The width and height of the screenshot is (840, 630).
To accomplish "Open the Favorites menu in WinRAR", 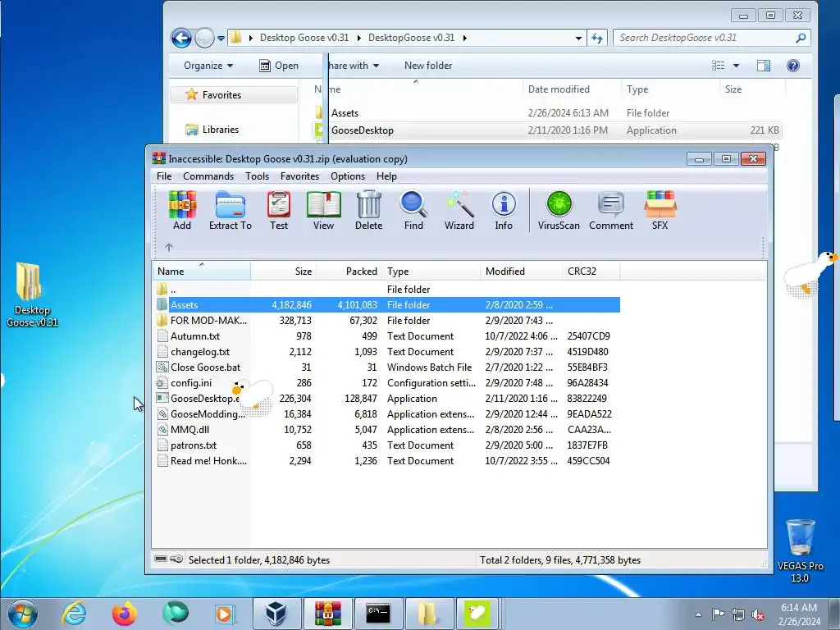I will (x=299, y=176).
